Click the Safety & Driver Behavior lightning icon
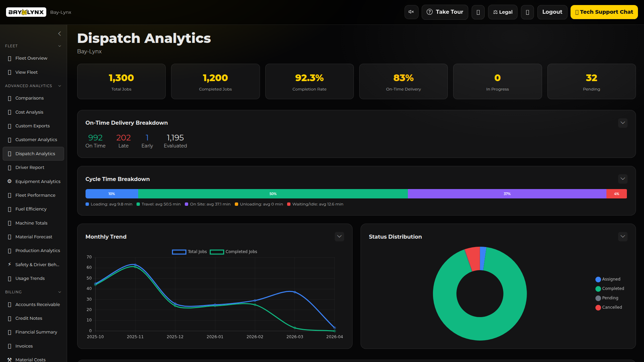Screen dimensions: 644x362 [9, 264]
